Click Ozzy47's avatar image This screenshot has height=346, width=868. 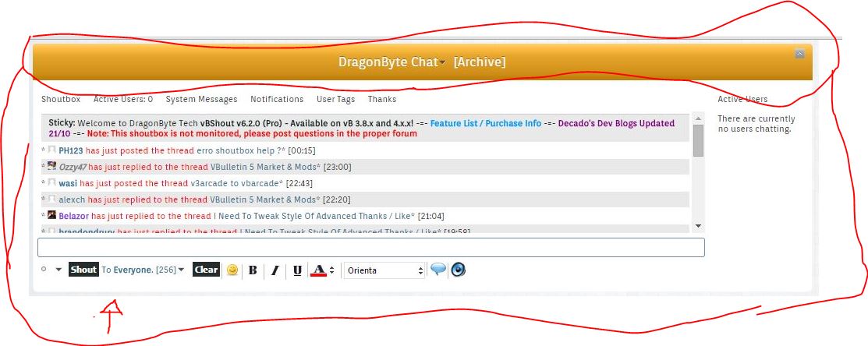(x=52, y=166)
